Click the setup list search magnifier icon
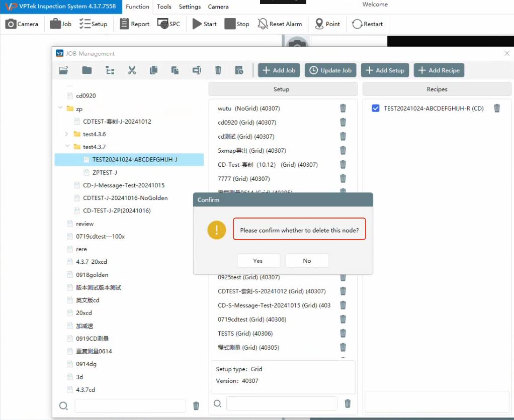The width and height of the screenshot is (514, 420). click(217, 403)
